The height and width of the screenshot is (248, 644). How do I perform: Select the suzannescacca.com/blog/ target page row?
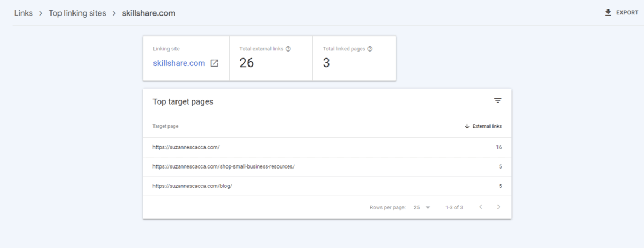[192, 186]
